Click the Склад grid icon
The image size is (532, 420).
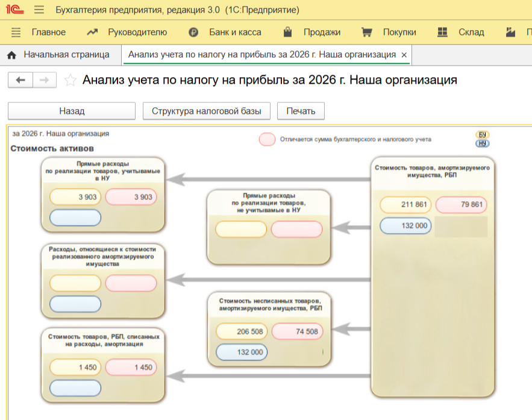(x=442, y=32)
